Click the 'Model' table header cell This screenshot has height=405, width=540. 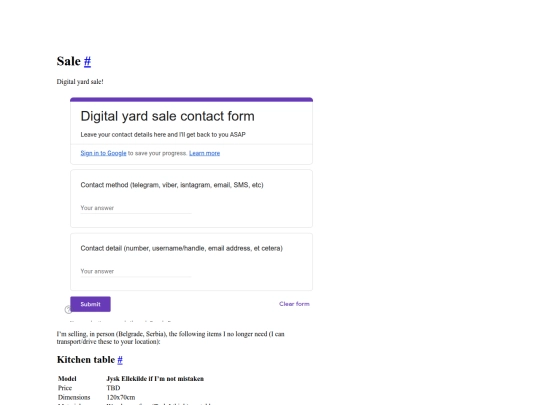pos(67,378)
